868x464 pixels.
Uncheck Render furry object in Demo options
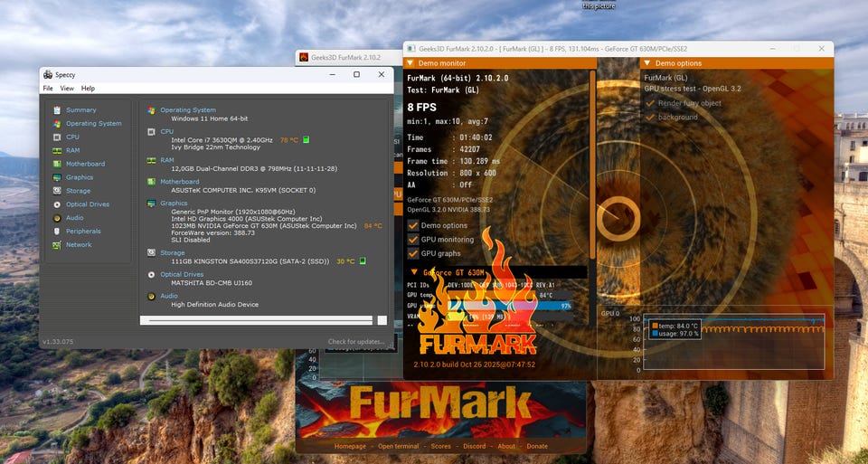coord(649,103)
